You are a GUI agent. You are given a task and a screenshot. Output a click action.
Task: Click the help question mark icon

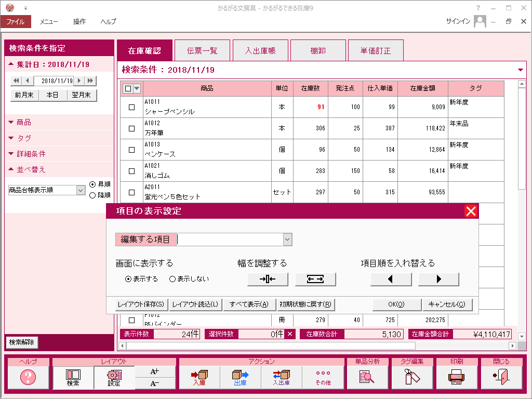point(28,377)
